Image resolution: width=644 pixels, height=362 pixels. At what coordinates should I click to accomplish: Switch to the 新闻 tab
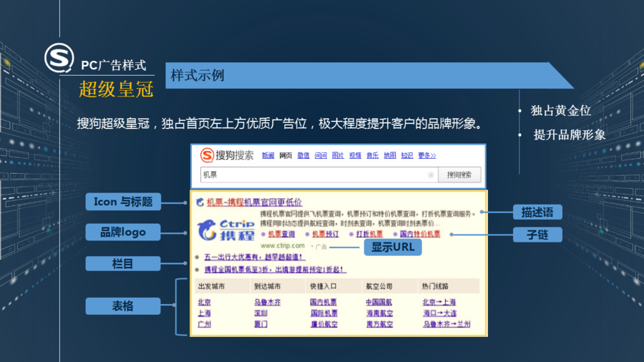(x=268, y=156)
